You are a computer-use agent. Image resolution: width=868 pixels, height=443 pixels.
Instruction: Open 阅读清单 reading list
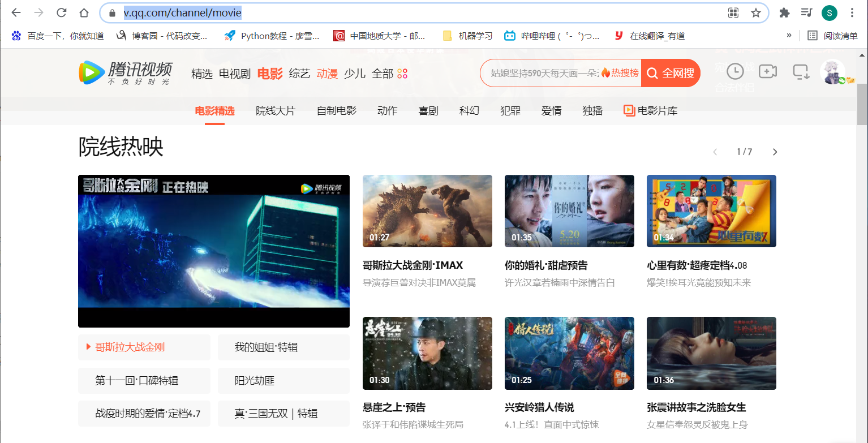pos(833,36)
